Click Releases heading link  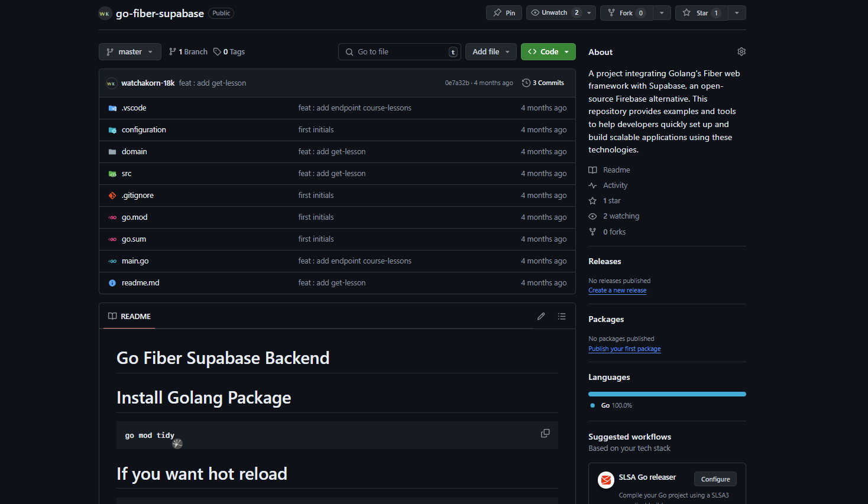[604, 262]
